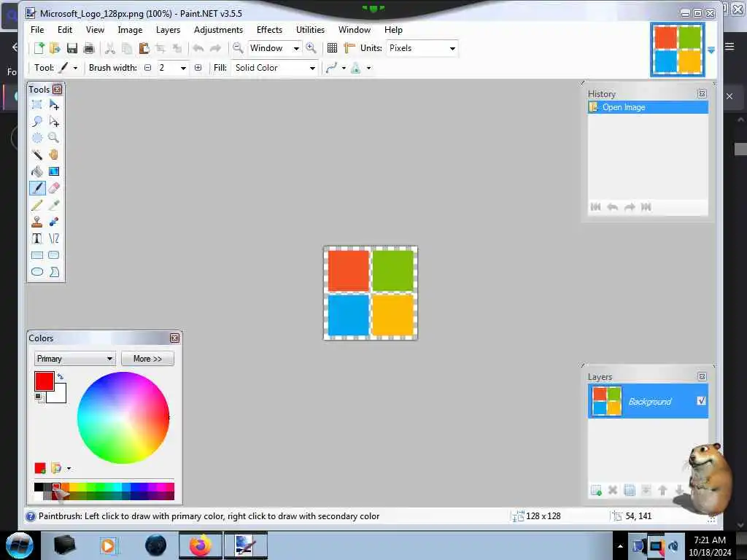Select the Paintbrush tool
747x560 pixels.
[37, 188]
